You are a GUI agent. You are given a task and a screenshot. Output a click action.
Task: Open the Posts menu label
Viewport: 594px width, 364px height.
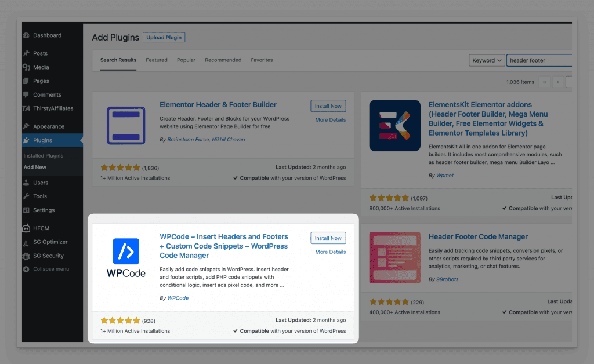(x=40, y=53)
